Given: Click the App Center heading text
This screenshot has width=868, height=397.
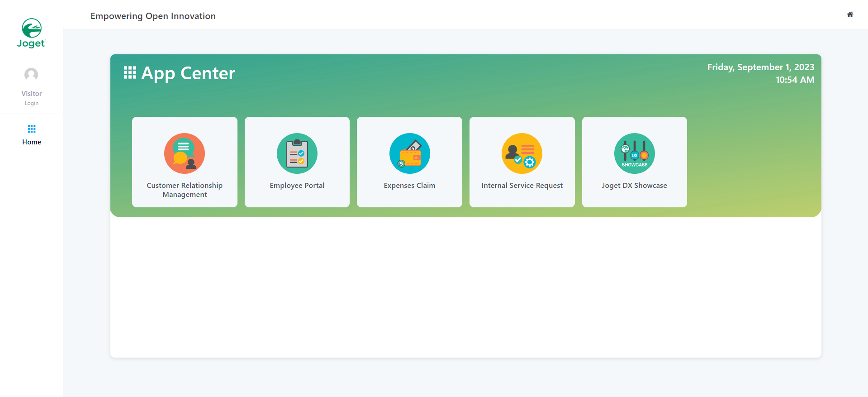Looking at the screenshot, I should click(188, 73).
